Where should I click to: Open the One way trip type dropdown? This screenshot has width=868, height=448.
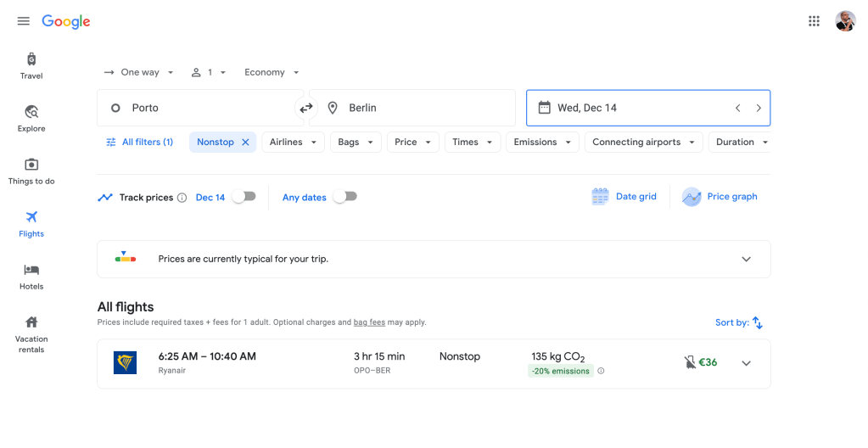(x=138, y=73)
